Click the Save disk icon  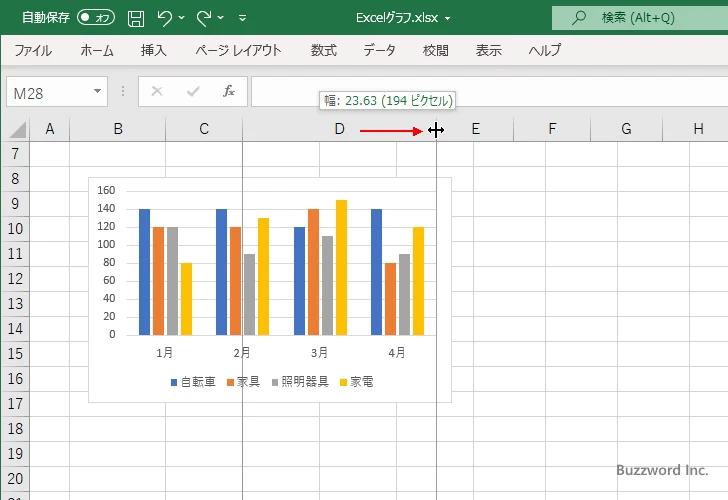[136, 18]
